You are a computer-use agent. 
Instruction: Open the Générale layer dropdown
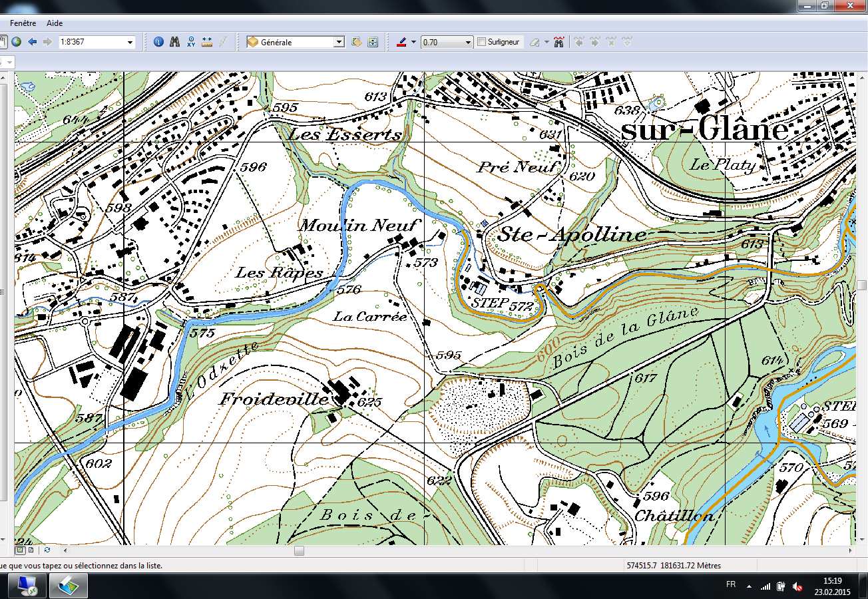(339, 42)
